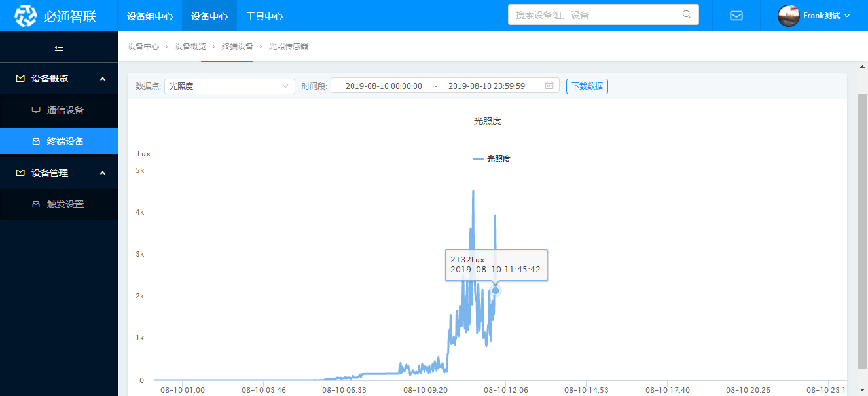
Task: Click the 下载数据 button
Action: click(587, 86)
